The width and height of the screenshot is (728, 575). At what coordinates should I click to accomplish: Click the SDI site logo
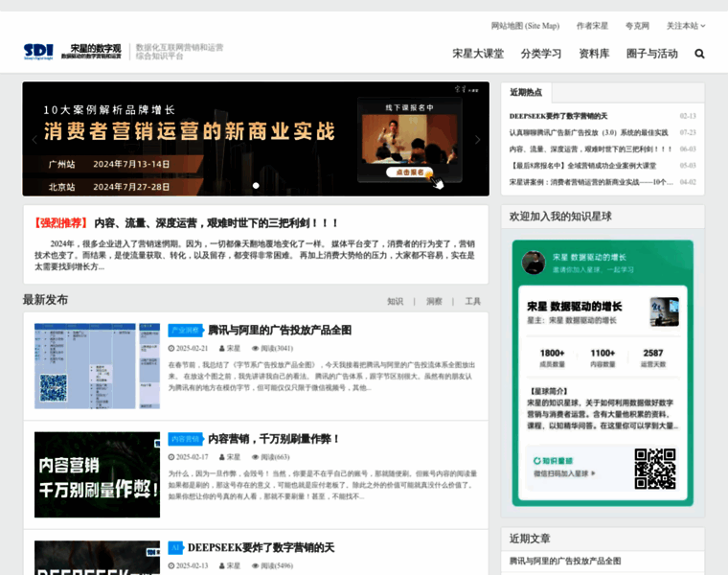(x=39, y=52)
